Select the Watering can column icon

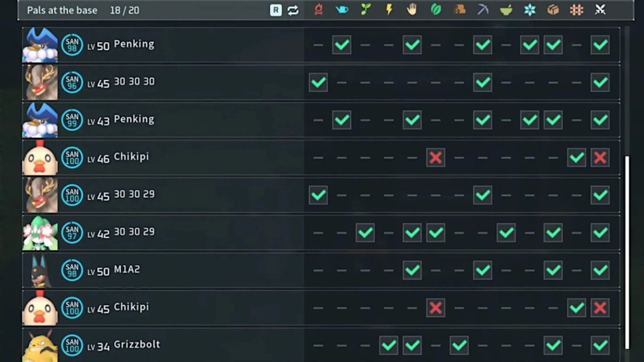(342, 10)
